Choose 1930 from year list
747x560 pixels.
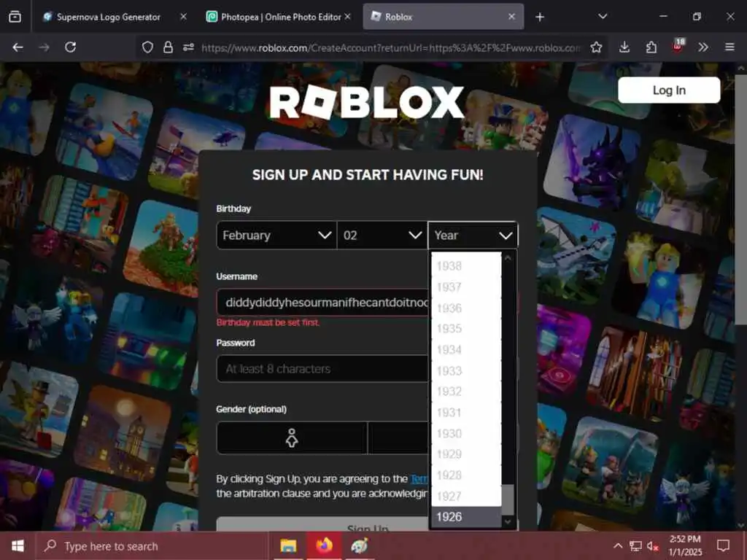[466, 433]
